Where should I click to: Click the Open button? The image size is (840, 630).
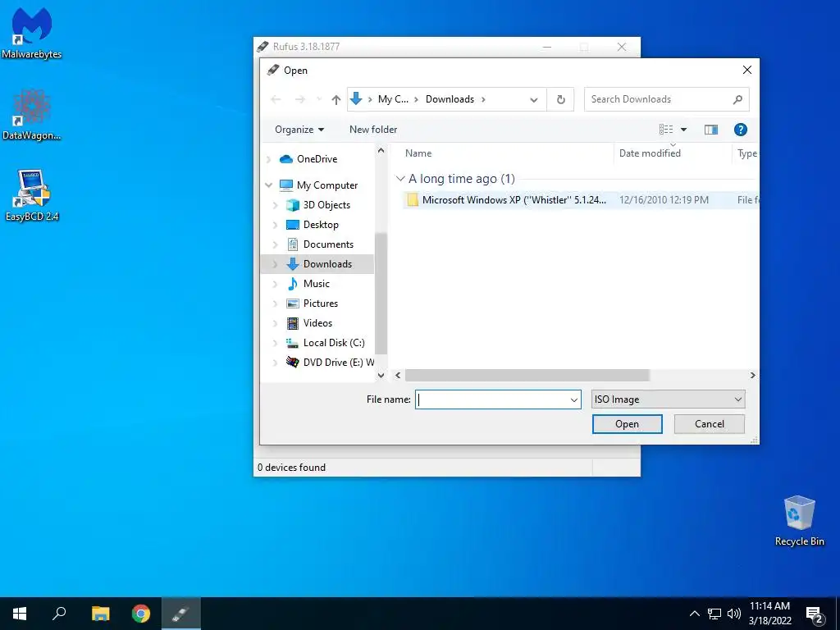click(627, 424)
